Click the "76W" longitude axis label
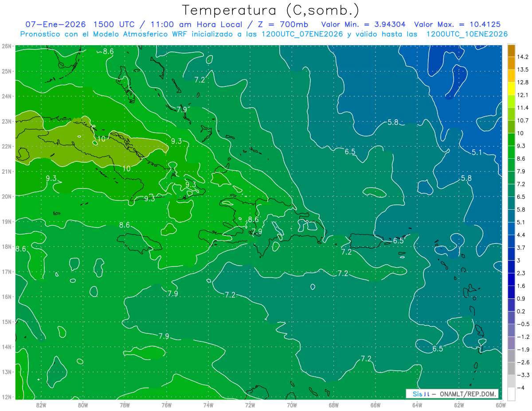 167,405
